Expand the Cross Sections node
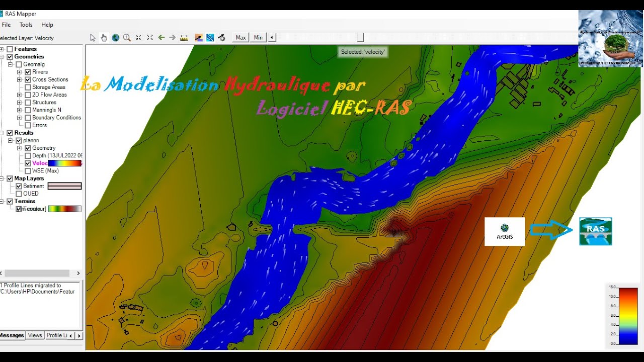Viewport: 644px width, 362px height. point(19,79)
